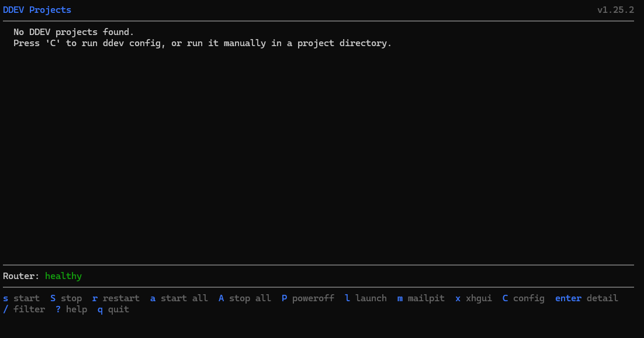
Task: Click the "Press 'C' to run ddev config" line
Action: [x=202, y=43]
